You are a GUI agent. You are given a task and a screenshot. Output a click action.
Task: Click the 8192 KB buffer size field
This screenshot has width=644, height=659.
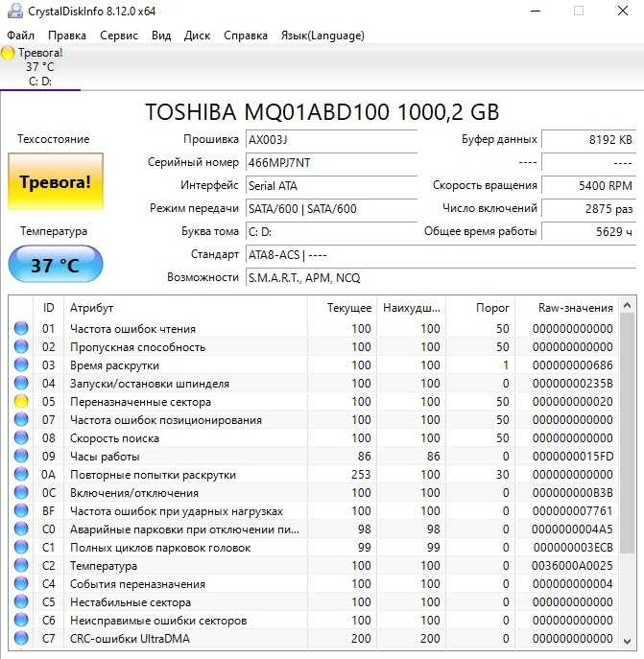pyautogui.click(x=588, y=139)
